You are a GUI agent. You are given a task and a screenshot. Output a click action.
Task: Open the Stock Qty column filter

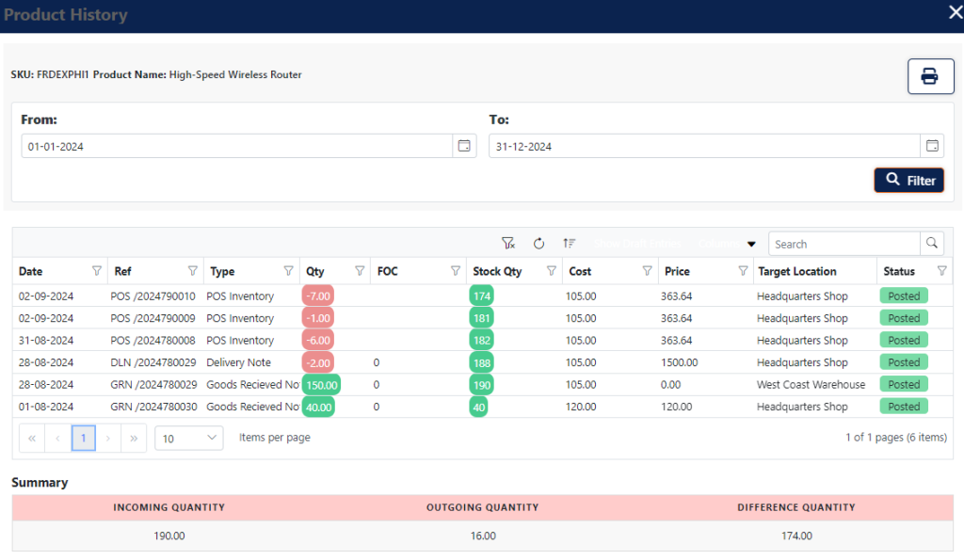pyautogui.click(x=552, y=271)
